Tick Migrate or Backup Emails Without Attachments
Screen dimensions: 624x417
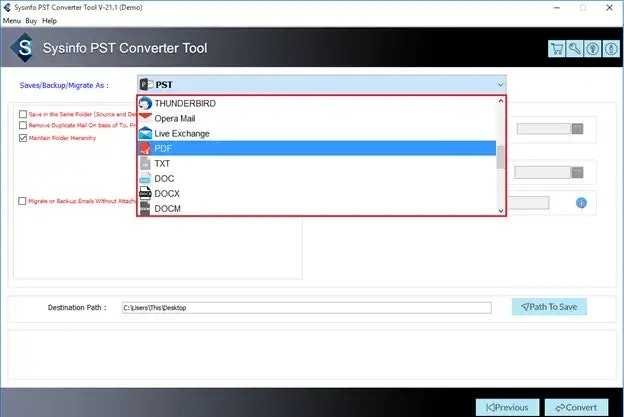click(x=22, y=201)
